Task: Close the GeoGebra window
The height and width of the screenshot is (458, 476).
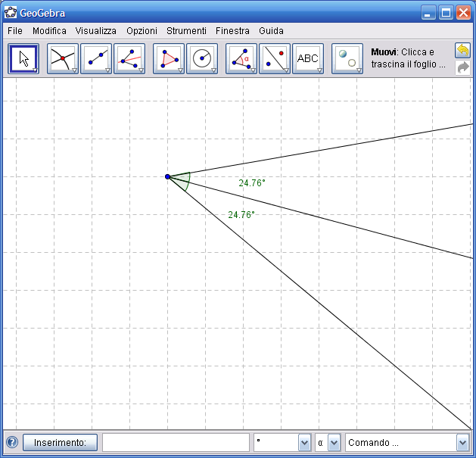Action: (x=464, y=13)
